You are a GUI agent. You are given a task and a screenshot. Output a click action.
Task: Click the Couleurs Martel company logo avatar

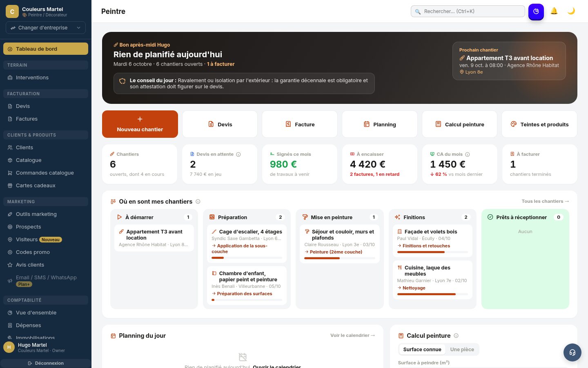pyautogui.click(x=12, y=11)
